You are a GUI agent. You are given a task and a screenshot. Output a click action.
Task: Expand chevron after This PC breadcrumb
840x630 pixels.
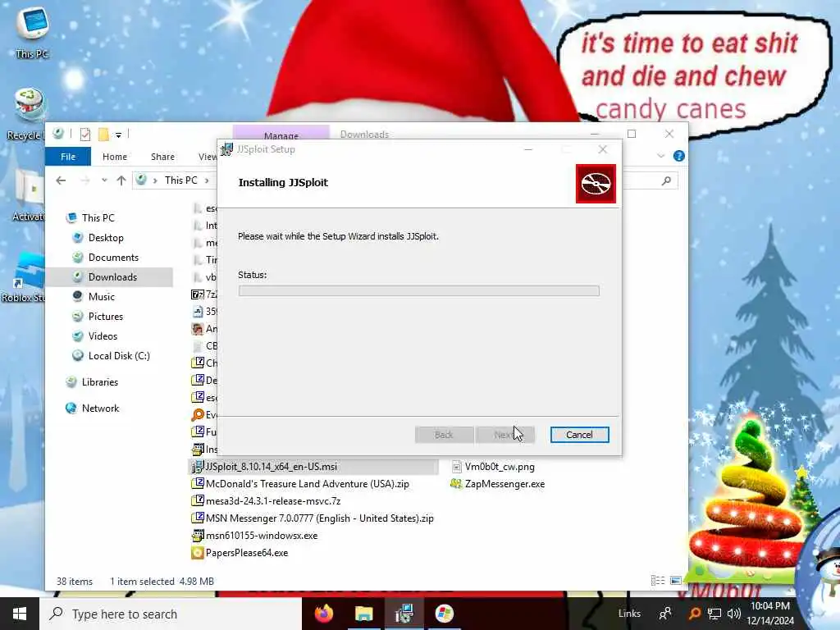pyautogui.click(x=207, y=180)
